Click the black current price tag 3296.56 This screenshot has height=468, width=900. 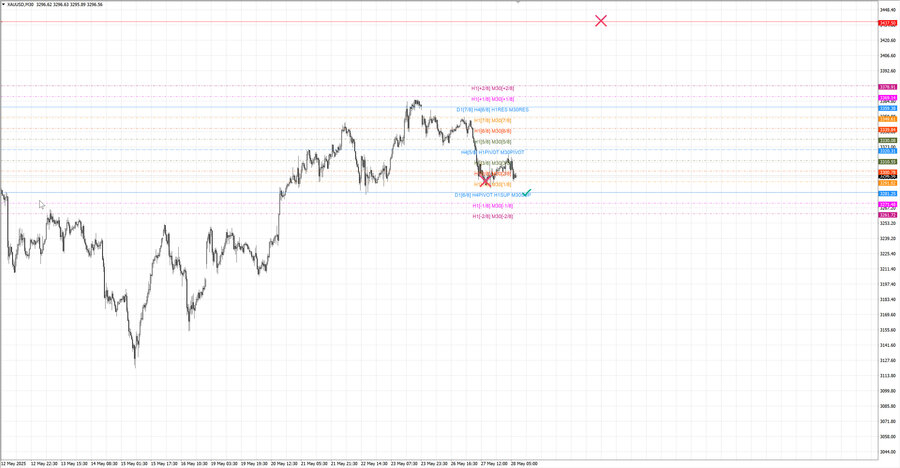point(886,176)
